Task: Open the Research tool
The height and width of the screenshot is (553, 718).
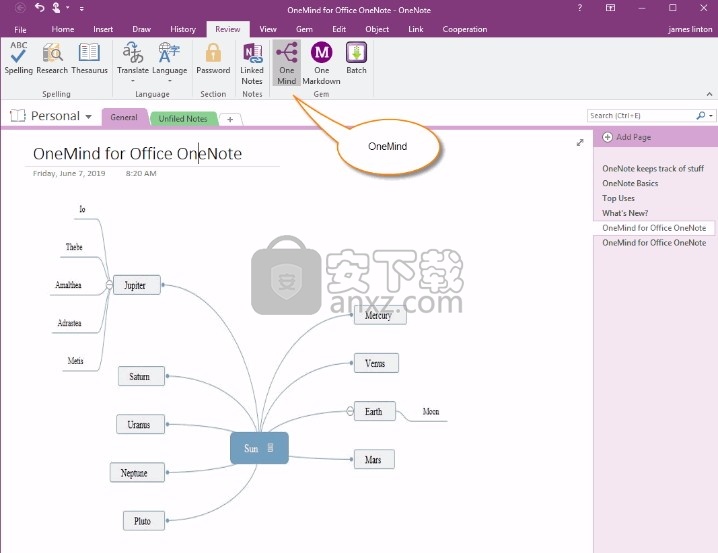Action: click(x=52, y=58)
